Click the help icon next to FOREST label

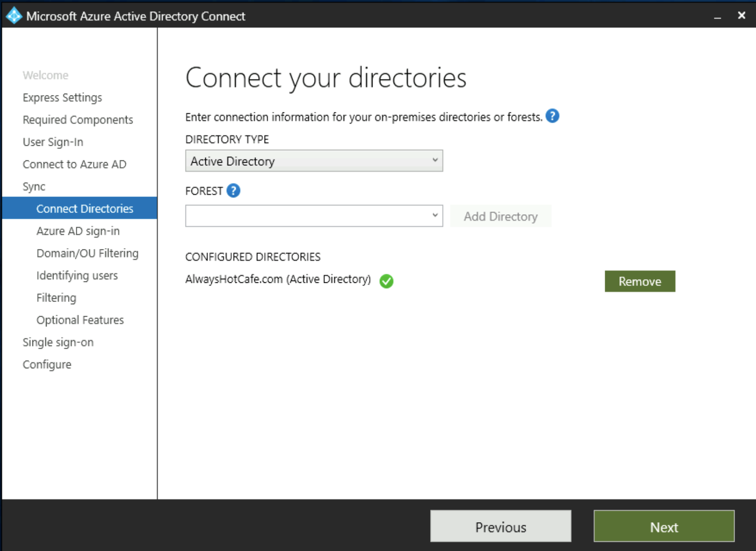pos(233,191)
